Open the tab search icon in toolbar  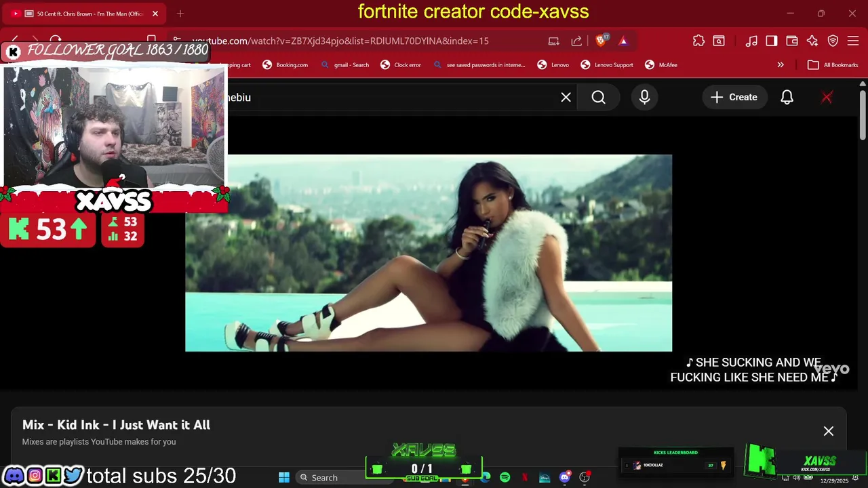coord(719,41)
